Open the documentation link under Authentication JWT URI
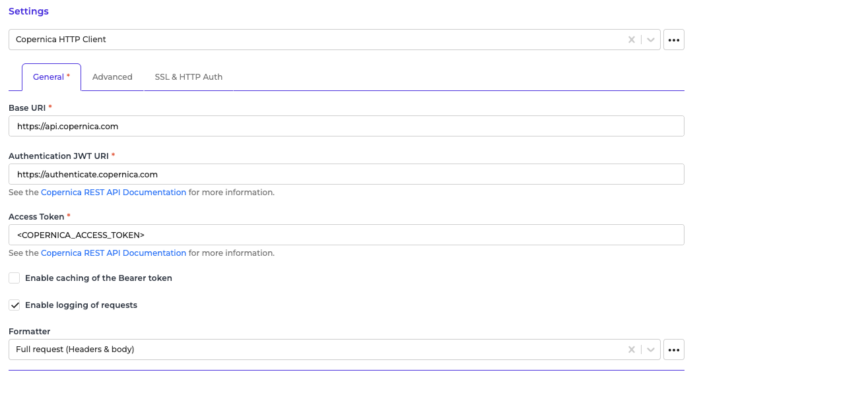Screen dimensions: 868x393 (114, 193)
